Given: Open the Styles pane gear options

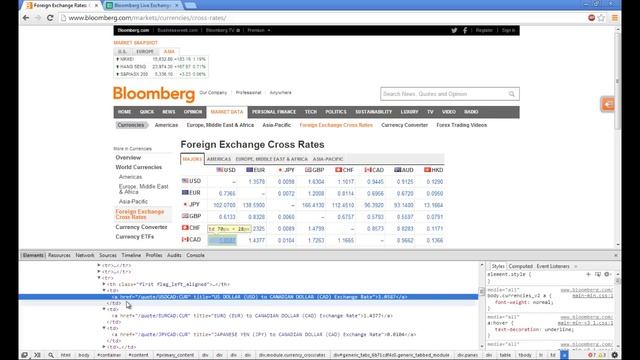Looking at the screenshot, I should pyautogui.click(x=607, y=274).
